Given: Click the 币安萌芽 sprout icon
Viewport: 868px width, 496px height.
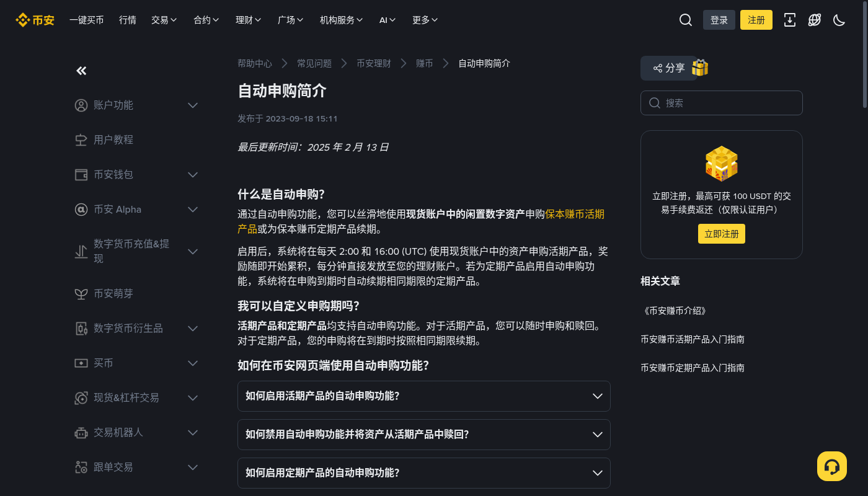Looking at the screenshot, I should click(x=81, y=294).
